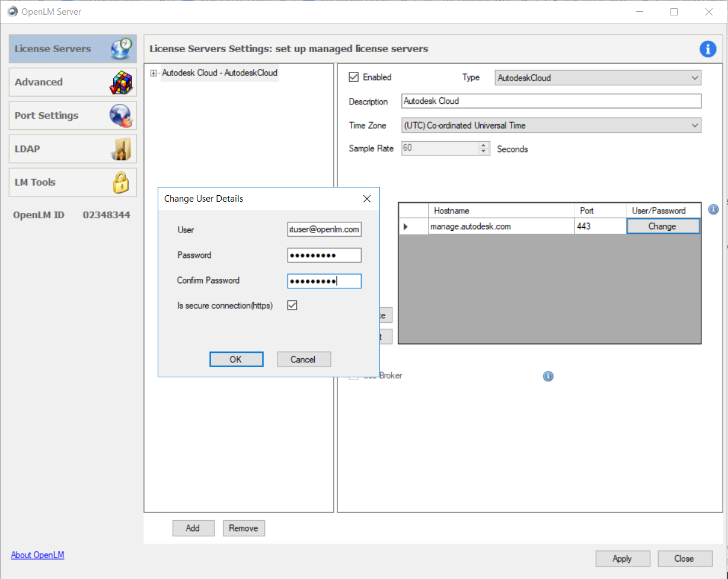
Task: Open LDAP section via door icon
Action: (121, 149)
